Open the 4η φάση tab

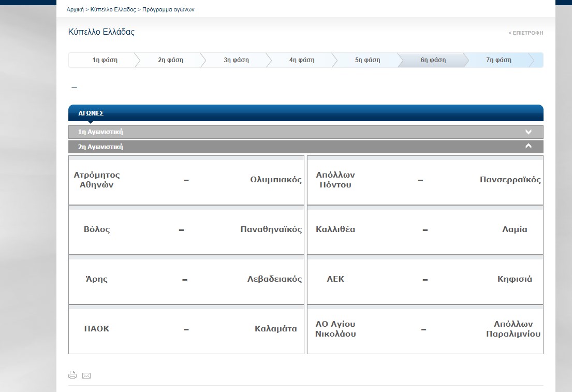[302, 60]
